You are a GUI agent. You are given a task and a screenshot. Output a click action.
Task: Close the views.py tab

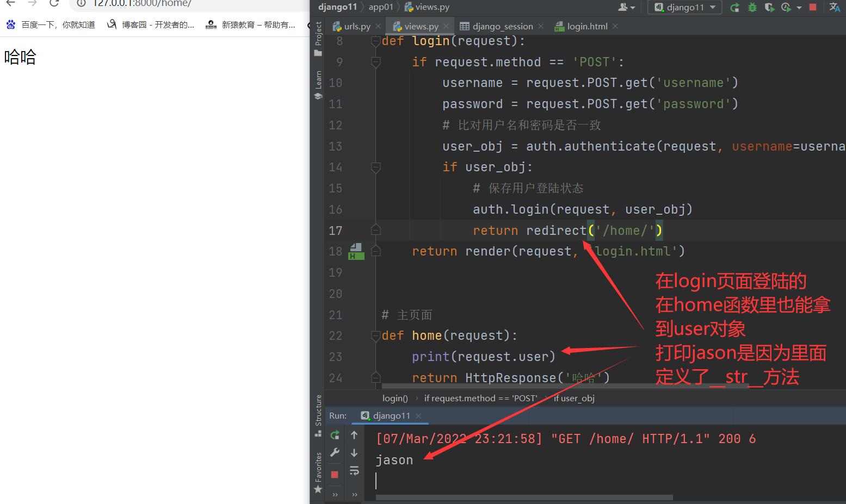(446, 26)
